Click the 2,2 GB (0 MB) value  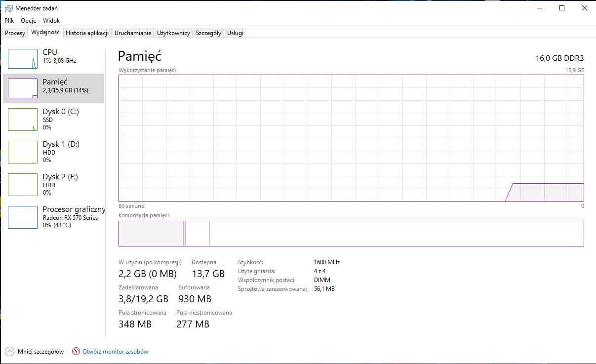click(148, 274)
